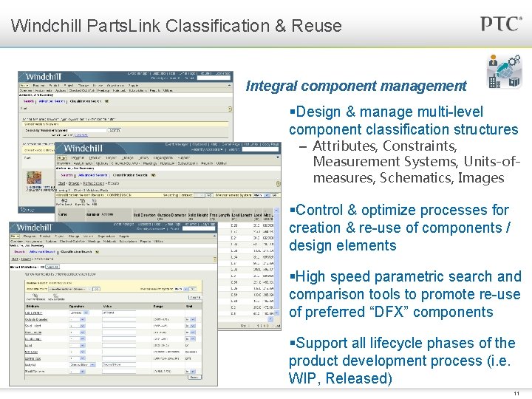Click icon beside Classification Search in front window
The width and height of the screenshot is (532, 399).
98,252
